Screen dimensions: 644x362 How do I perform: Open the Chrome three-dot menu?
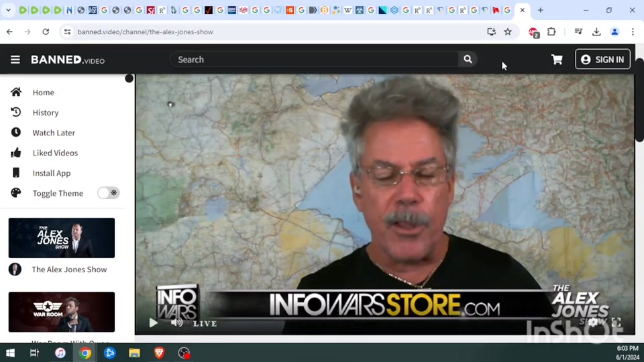[633, 32]
